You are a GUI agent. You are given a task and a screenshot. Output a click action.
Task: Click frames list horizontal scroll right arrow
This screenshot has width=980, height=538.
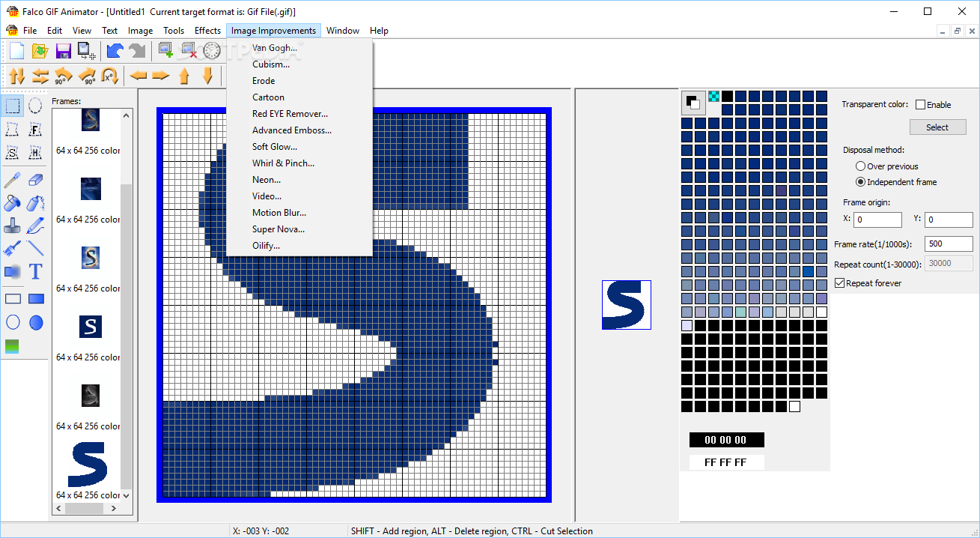tap(113, 508)
